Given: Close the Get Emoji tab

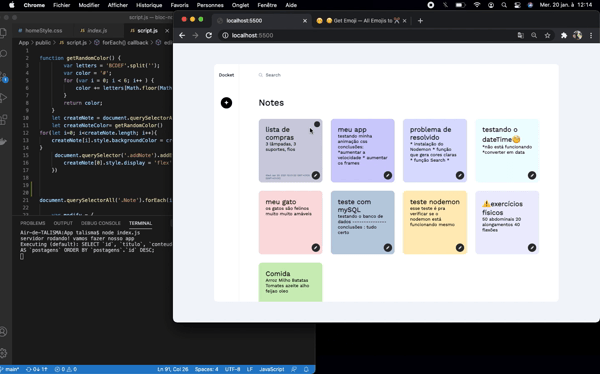Looking at the screenshot, I should tap(404, 21).
